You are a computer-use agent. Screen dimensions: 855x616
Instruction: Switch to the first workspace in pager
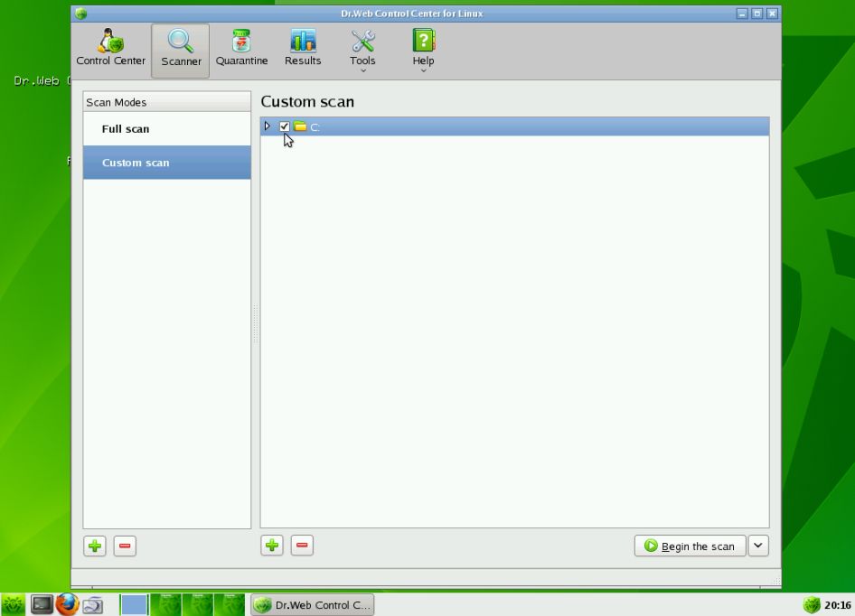[134, 604]
